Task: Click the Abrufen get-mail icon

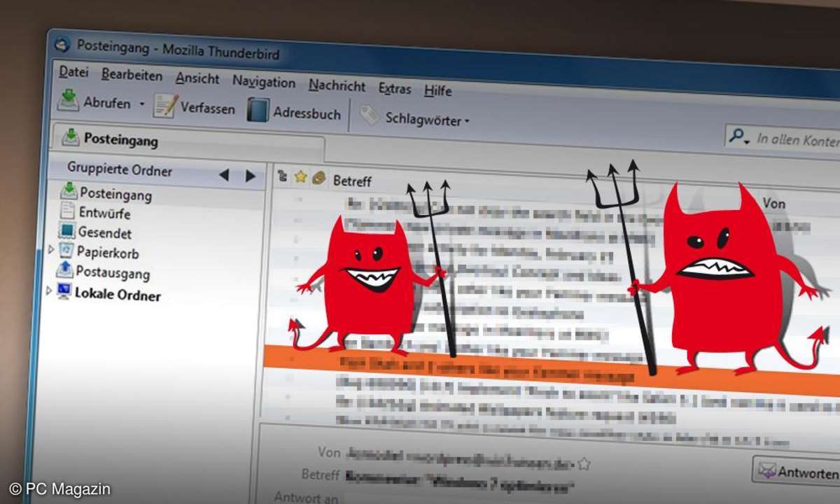Action: [68, 100]
